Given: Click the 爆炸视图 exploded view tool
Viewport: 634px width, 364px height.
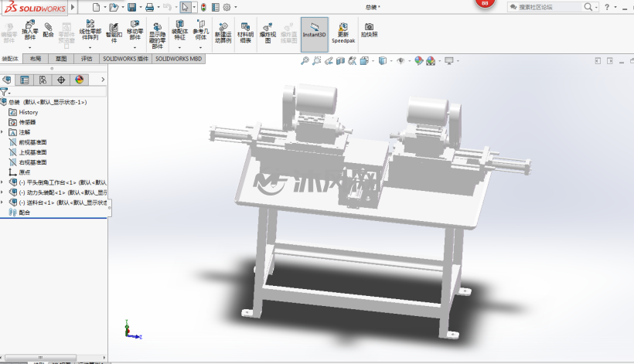Looking at the screenshot, I should [x=268, y=32].
